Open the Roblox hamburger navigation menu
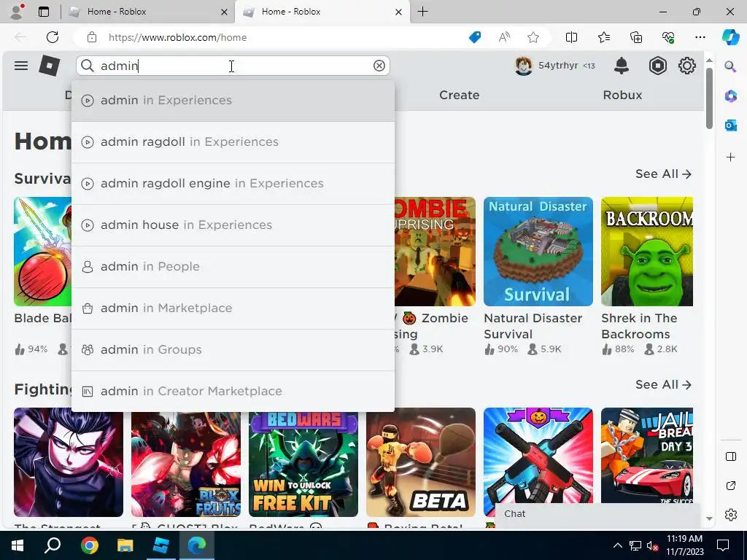This screenshot has width=747, height=560. (x=21, y=66)
